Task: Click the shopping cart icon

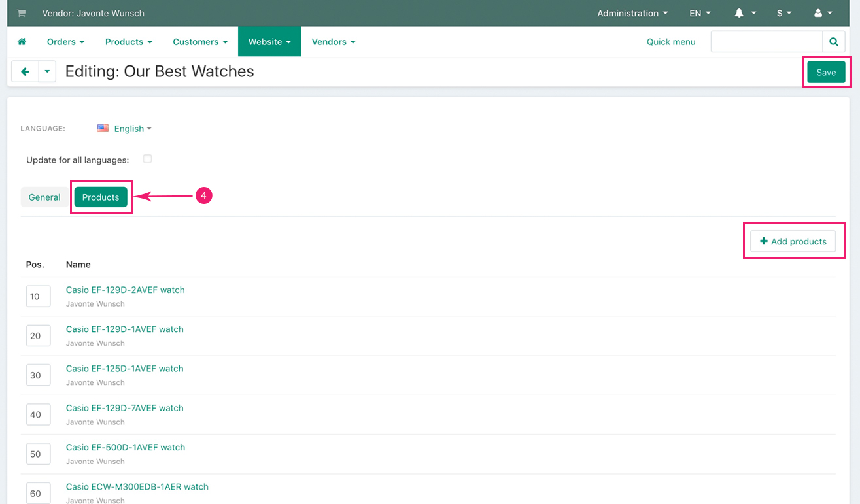Action: (21, 13)
